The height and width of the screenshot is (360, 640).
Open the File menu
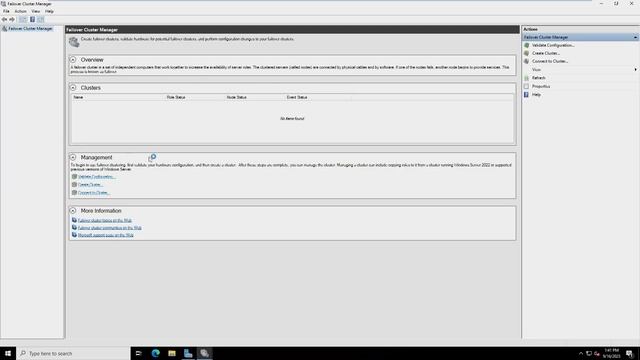click(6, 11)
